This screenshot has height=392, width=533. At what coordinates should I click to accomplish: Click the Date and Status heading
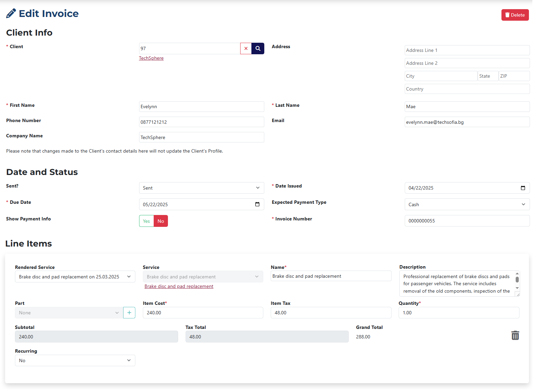42,172
